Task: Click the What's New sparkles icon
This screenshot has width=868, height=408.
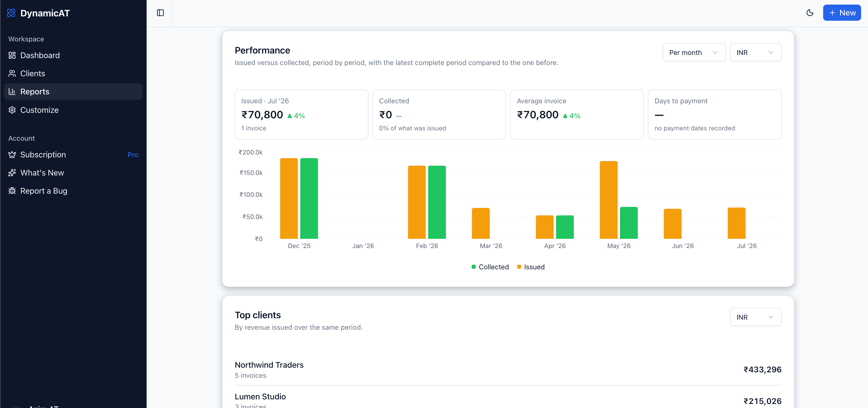Action: coord(12,173)
